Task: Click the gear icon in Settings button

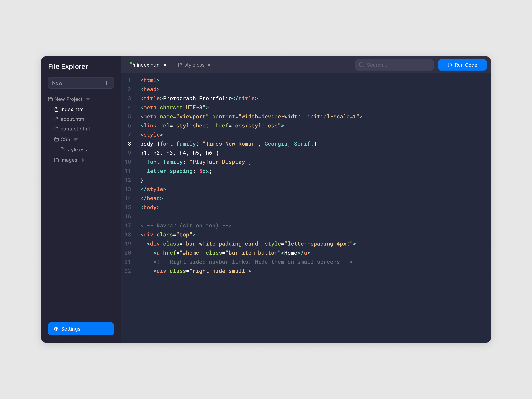Action: pos(56,329)
